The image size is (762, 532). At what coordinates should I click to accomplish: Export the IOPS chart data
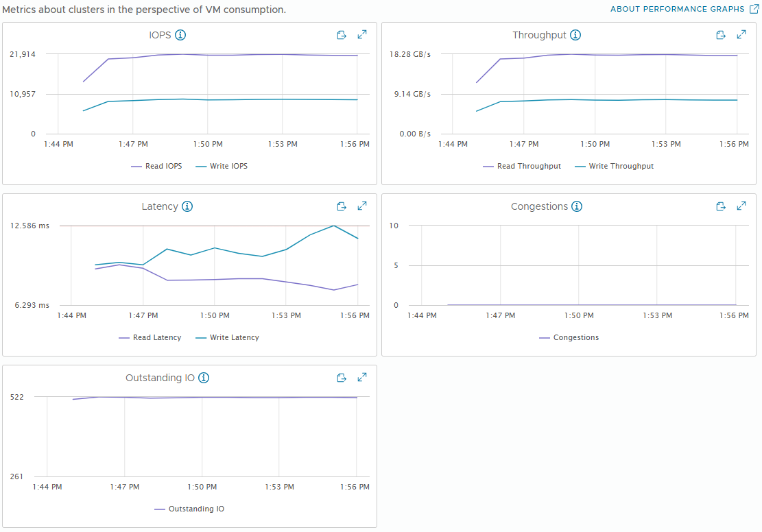click(342, 35)
